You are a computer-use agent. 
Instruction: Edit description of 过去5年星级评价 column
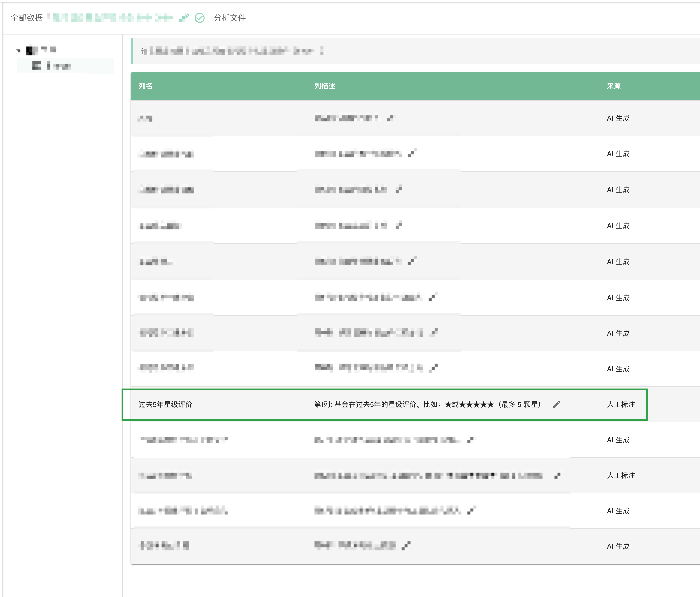[x=556, y=404]
